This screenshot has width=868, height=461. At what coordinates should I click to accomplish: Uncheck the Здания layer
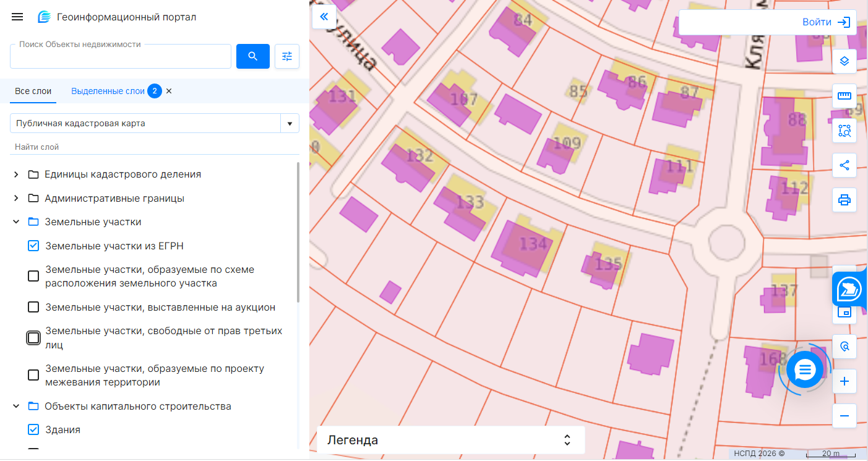pyautogui.click(x=34, y=430)
